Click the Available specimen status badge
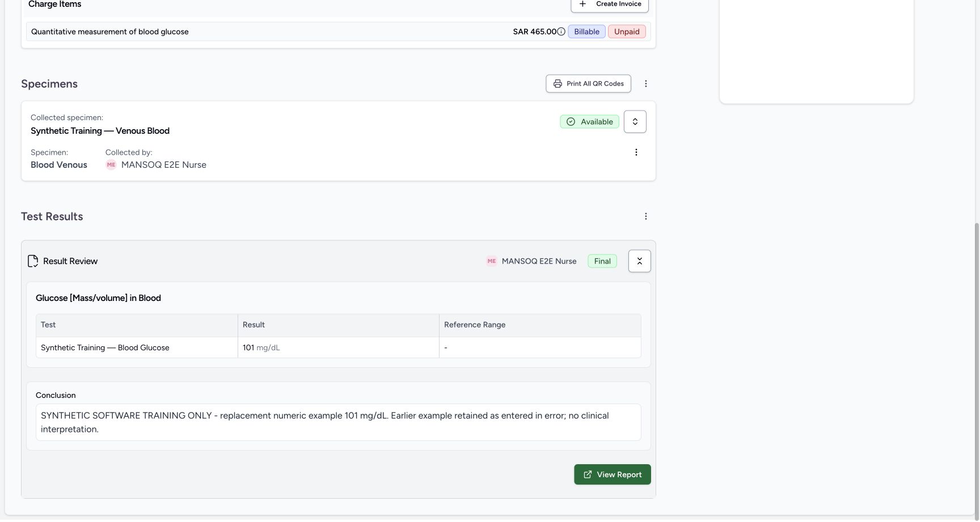The width and height of the screenshot is (980, 522). click(x=589, y=122)
